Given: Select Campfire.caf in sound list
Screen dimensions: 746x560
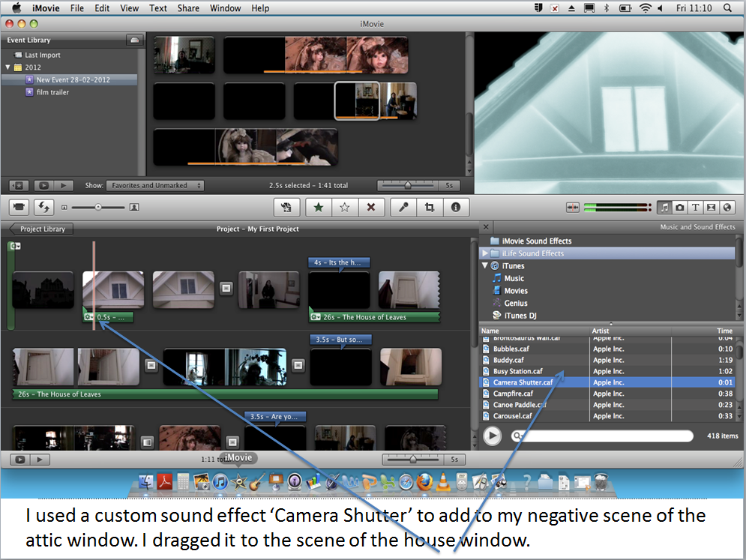Looking at the screenshot, I should pos(607,394).
